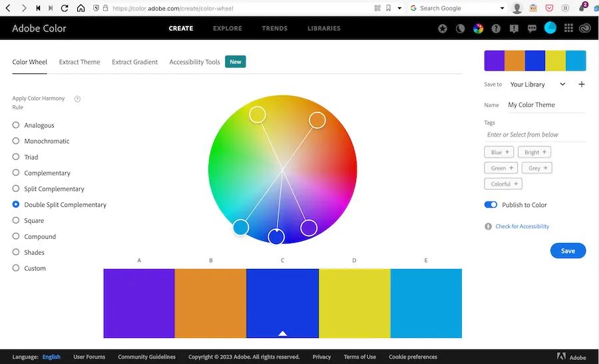599x364 pixels.
Task: Open the Pocket extension icon
Action: click(549, 8)
